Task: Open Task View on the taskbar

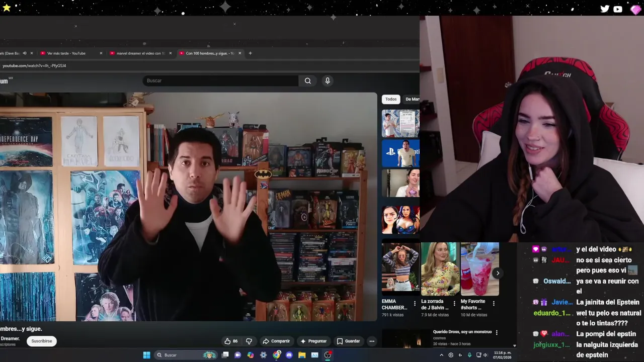Action: [225, 355]
